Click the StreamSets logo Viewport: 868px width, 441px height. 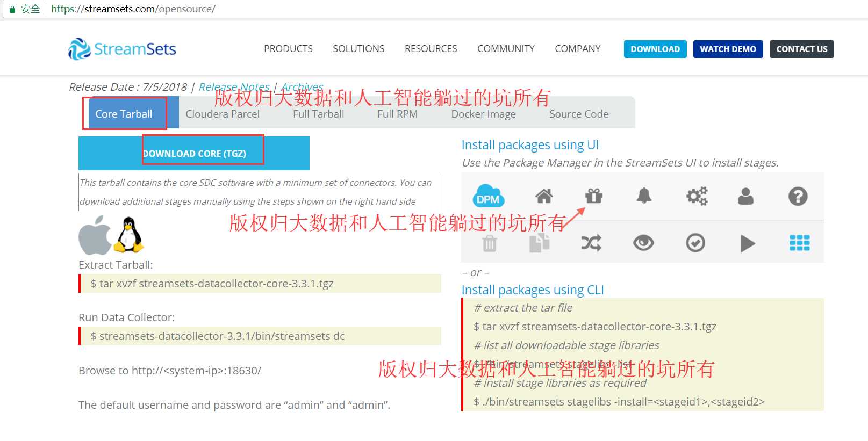point(122,49)
